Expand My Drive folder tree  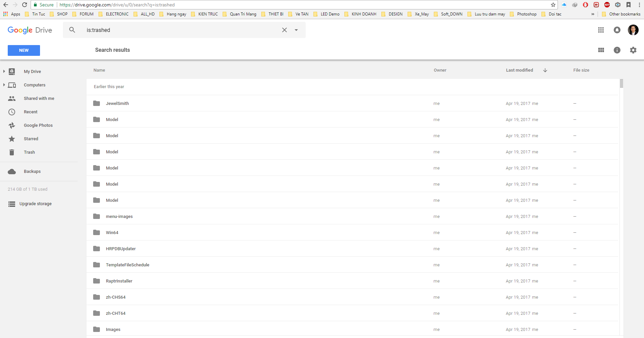(x=4, y=71)
